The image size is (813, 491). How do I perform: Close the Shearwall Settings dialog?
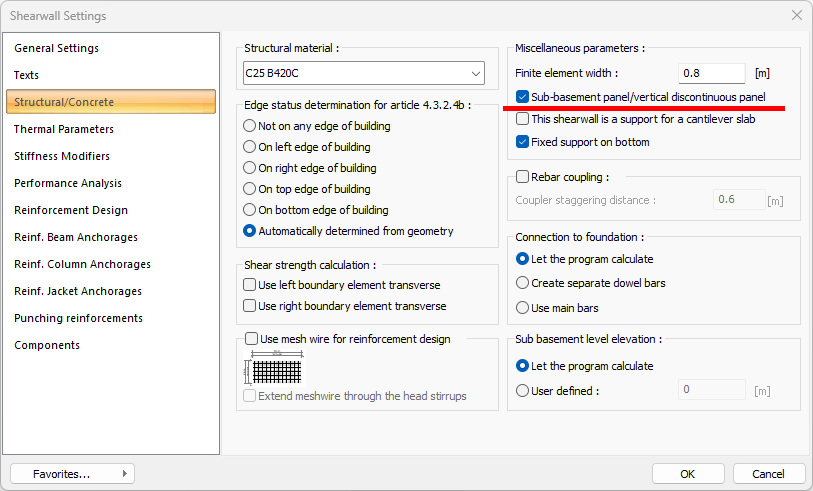tap(796, 15)
